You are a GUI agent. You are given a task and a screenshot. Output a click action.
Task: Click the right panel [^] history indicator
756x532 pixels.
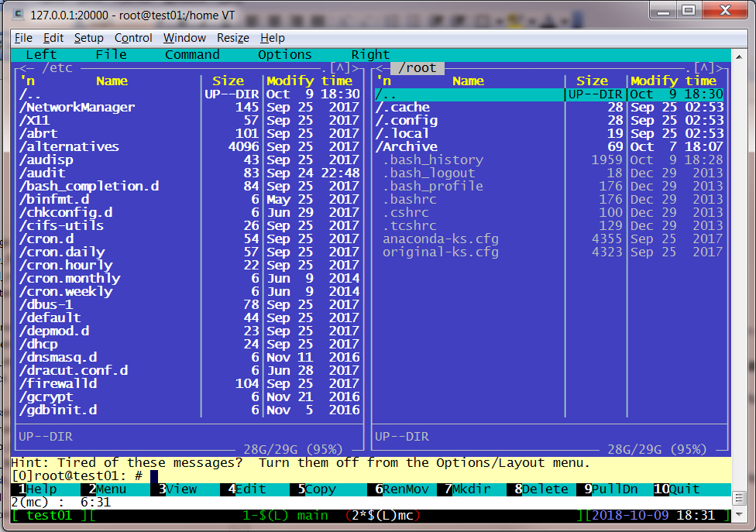[704, 68]
